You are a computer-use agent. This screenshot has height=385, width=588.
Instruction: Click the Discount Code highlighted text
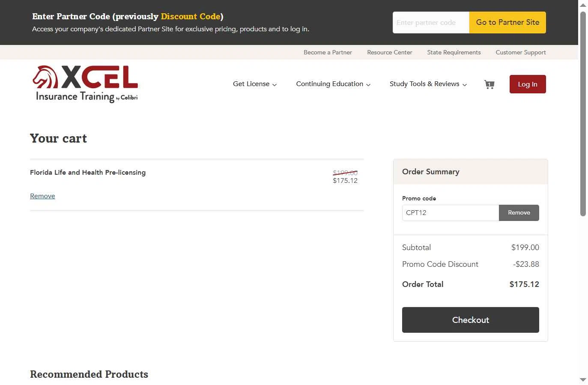tap(190, 17)
